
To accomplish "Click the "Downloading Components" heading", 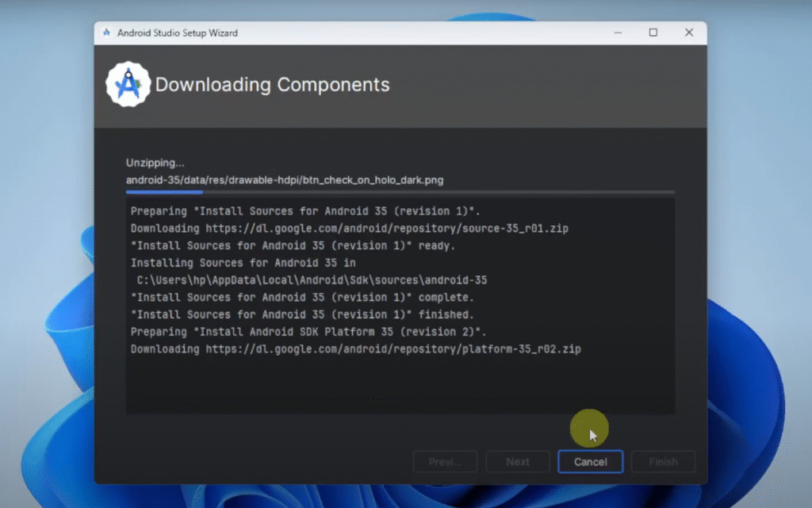I will point(273,84).
